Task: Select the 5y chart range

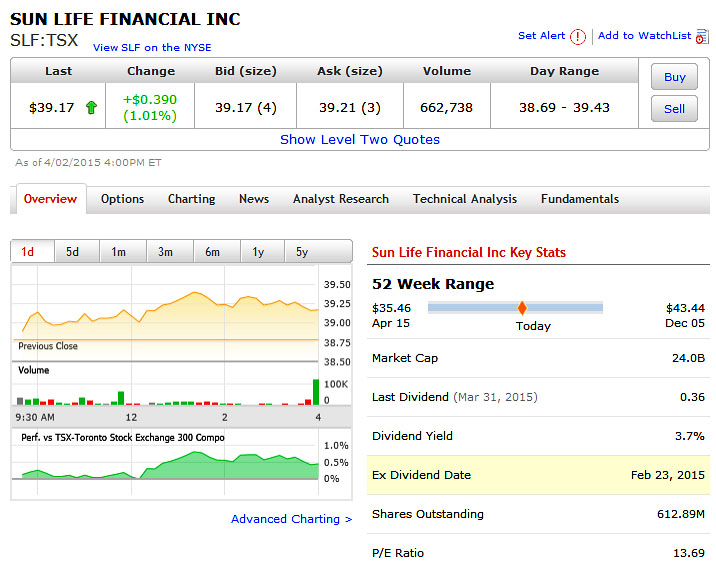Action: [318, 252]
